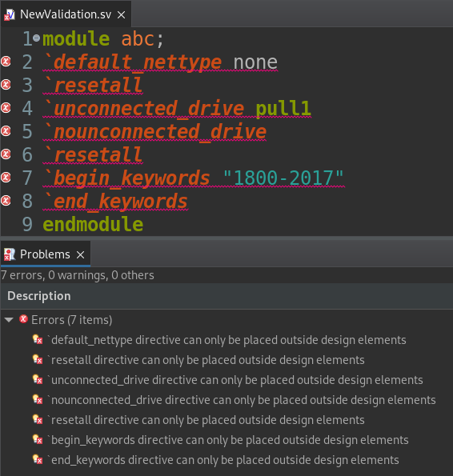Click error marker on line 7

6,178
